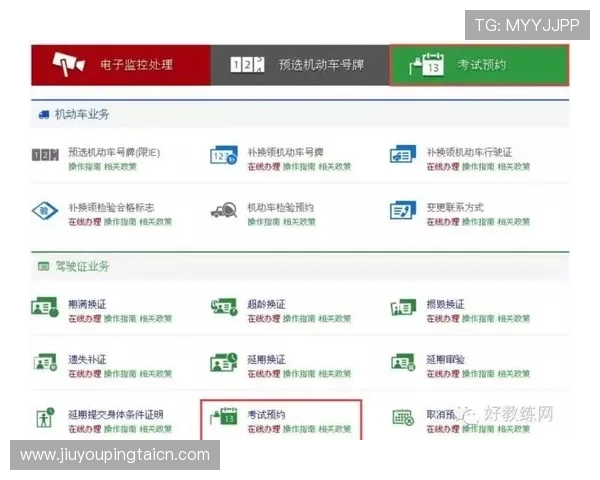Click icon for 损毁换证
The image size is (600, 480).
(x=403, y=307)
